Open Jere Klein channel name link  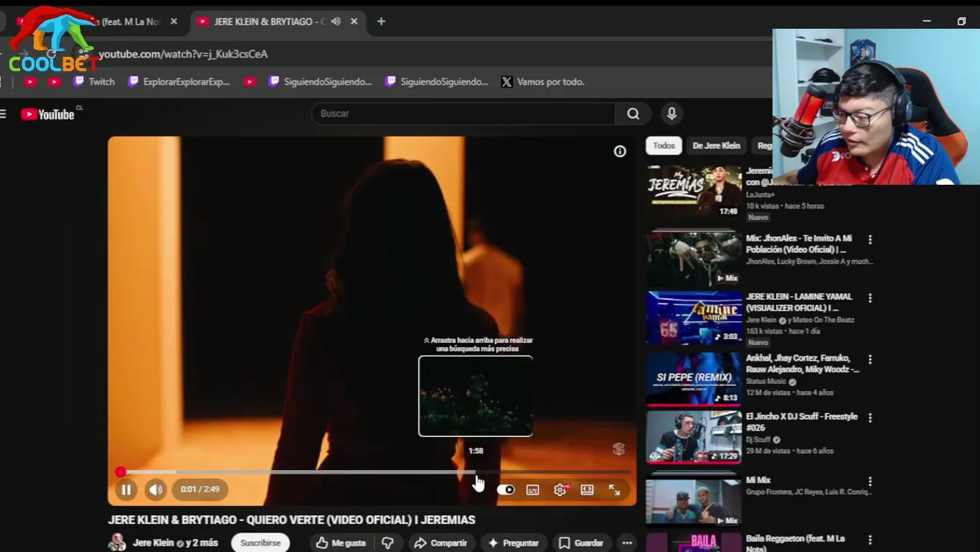[153, 543]
